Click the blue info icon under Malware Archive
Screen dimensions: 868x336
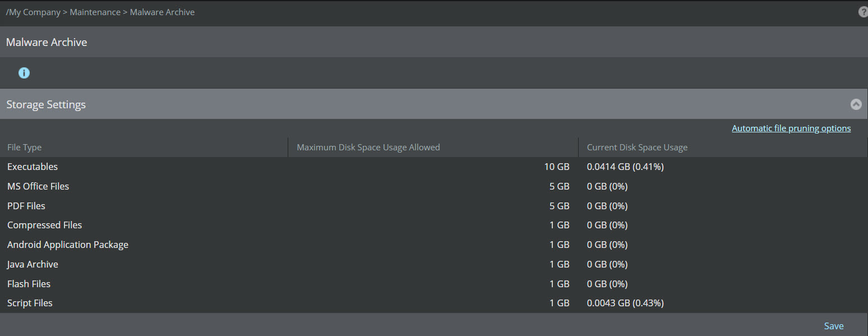tap(24, 73)
